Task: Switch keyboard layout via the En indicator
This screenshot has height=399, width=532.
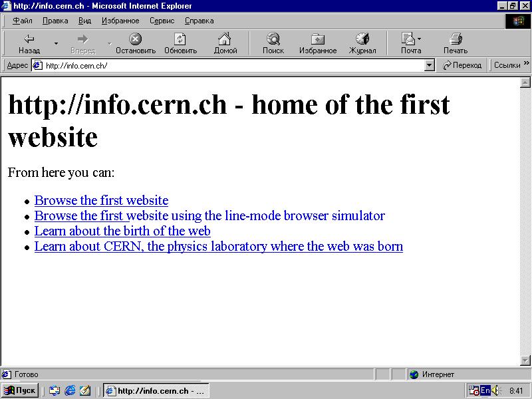Action: [x=485, y=390]
